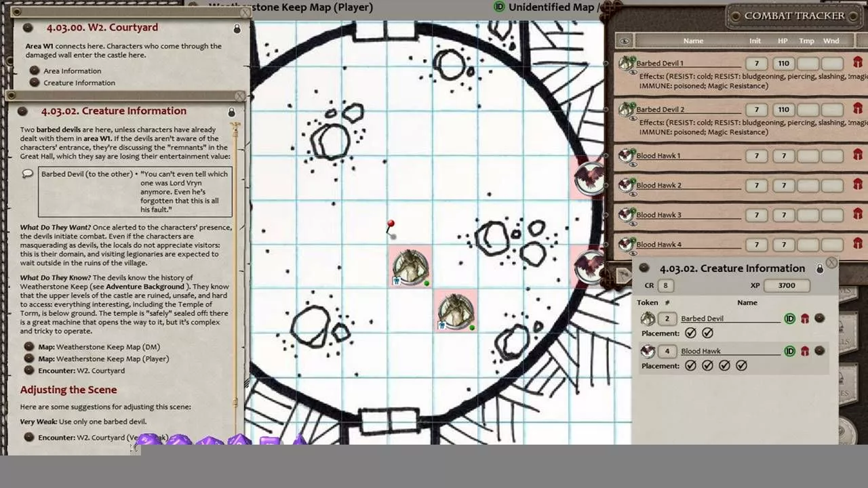Open the W2. Courtyard (Very Weak) encounter link
Viewport: 868px width, 488px height.
(x=29, y=437)
